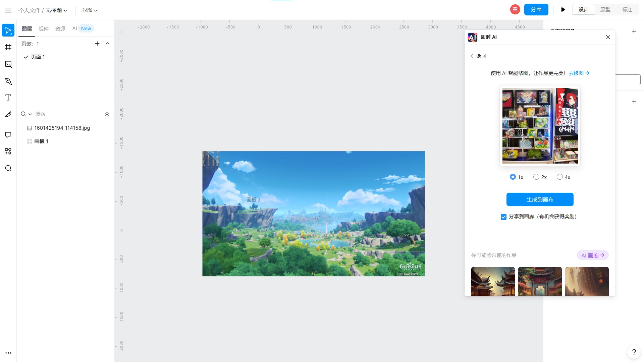Select the Frame artboard tool
This screenshot has height=362, width=644.
pyautogui.click(x=8, y=47)
